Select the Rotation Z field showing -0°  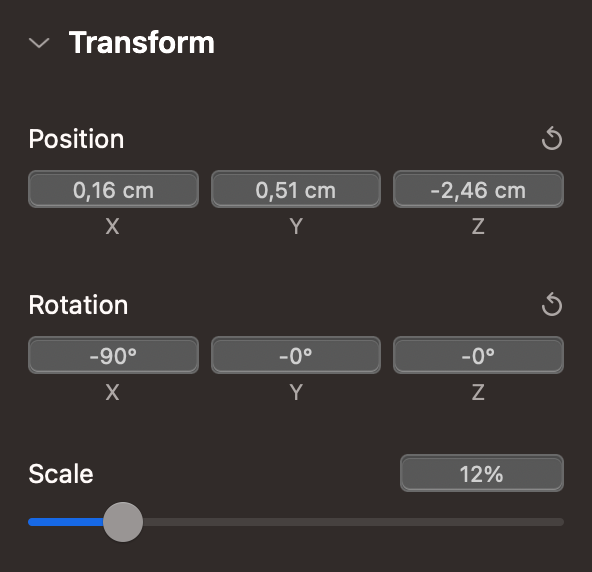pos(478,355)
